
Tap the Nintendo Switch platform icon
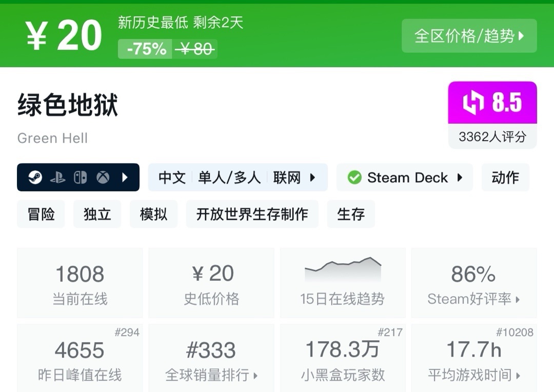[x=81, y=178]
